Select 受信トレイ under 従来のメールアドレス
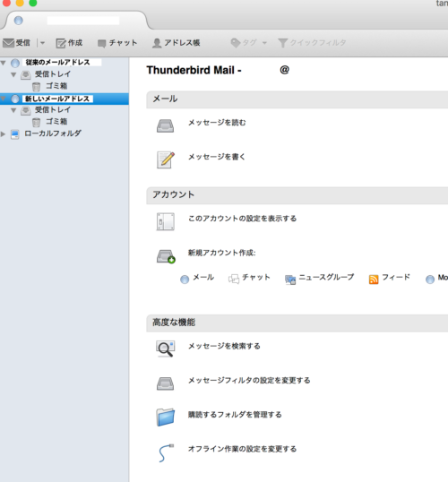Image resolution: width=448 pixels, height=482 pixels. (x=53, y=74)
